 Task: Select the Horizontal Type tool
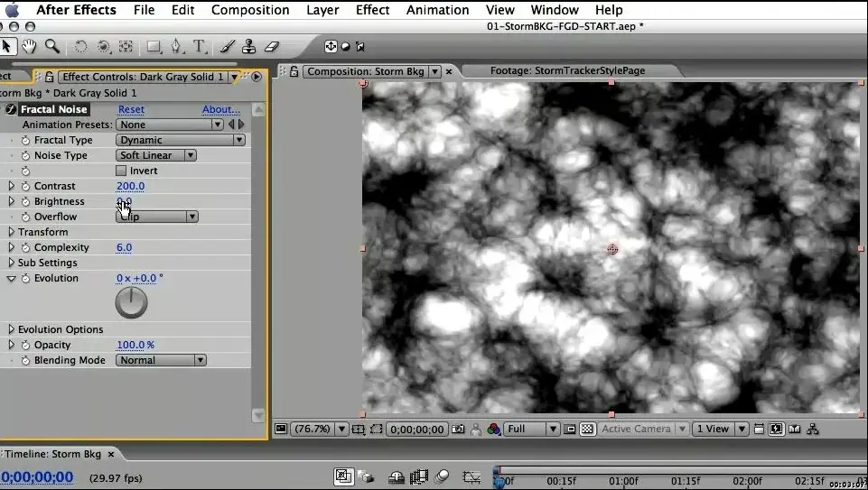coord(200,46)
